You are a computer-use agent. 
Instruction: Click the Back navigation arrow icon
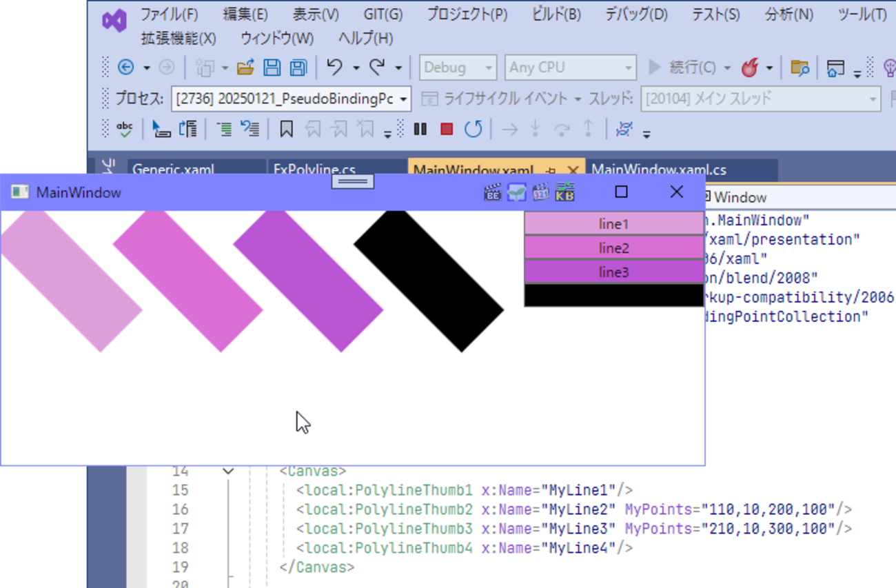tap(125, 67)
